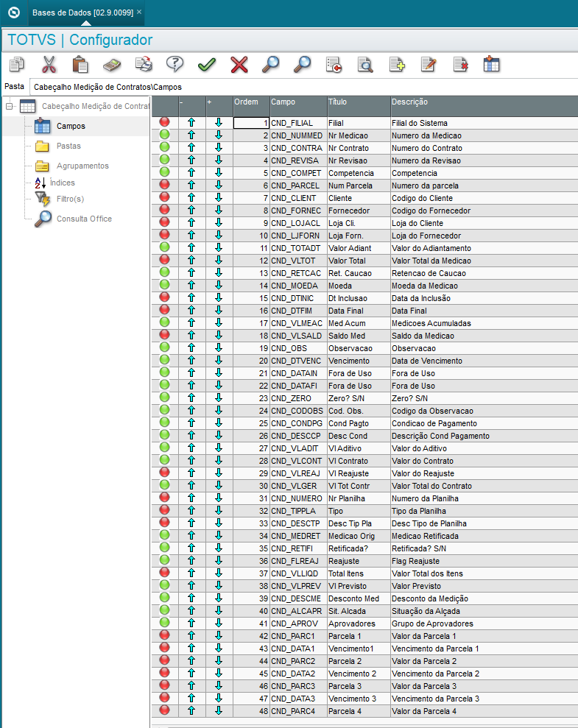Open the calculator toolbar icon
578x728 pixels.
[112, 65]
